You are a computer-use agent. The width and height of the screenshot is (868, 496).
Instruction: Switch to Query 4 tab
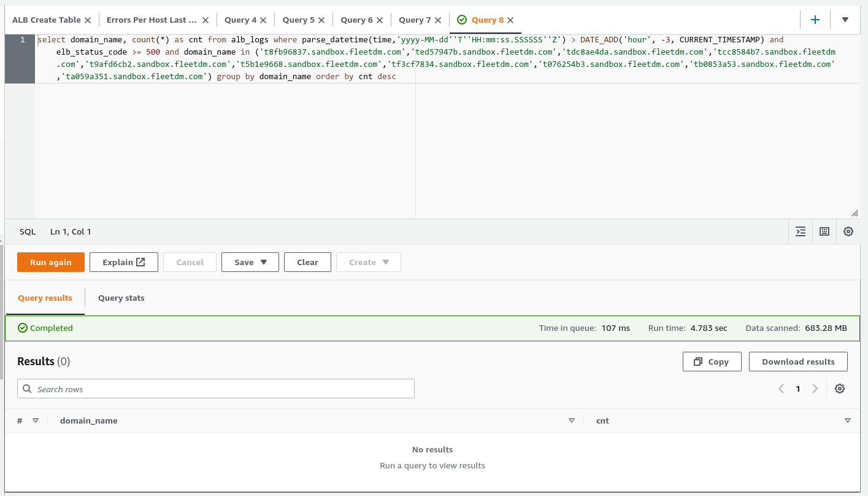(240, 20)
